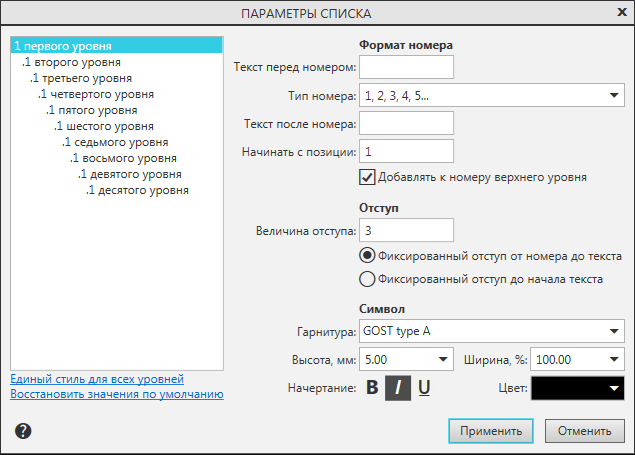Close the Параметры списка dialog

(621, 12)
